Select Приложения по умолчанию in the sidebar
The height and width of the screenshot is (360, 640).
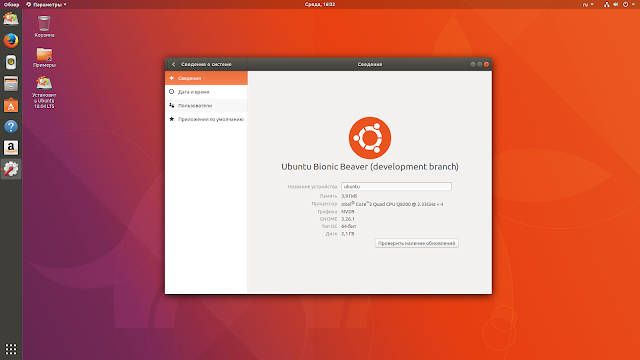pyautogui.click(x=206, y=119)
